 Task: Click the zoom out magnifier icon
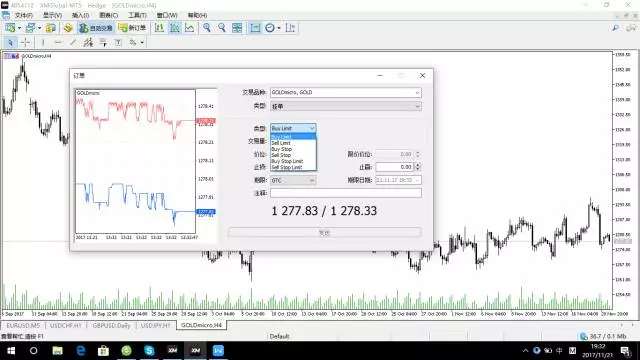(222, 28)
